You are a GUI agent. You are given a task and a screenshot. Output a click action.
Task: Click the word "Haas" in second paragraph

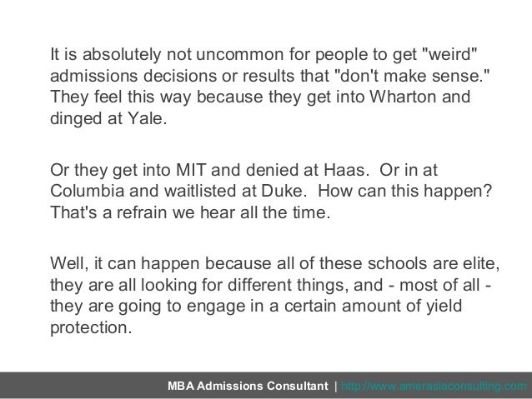[346, 170]
